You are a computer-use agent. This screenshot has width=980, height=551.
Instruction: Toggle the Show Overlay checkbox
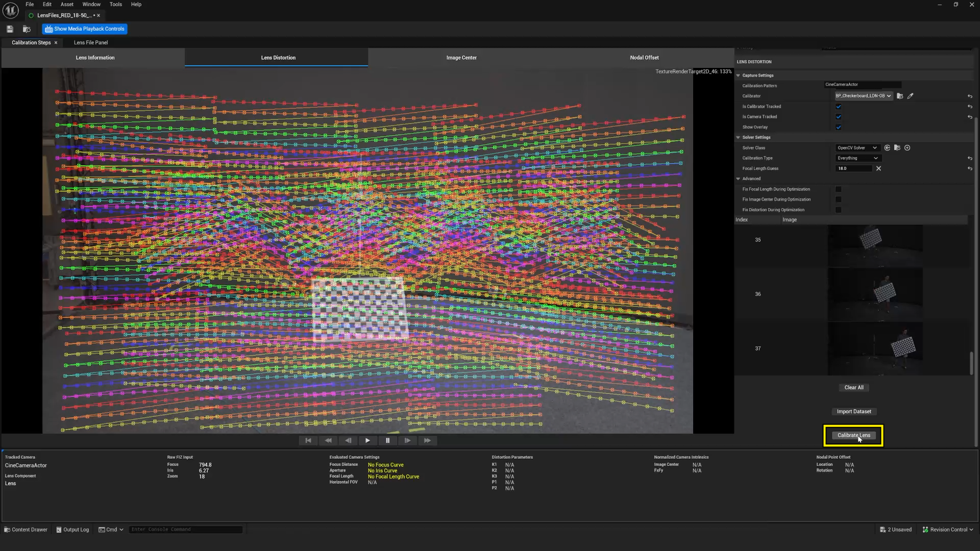(838, 127)
